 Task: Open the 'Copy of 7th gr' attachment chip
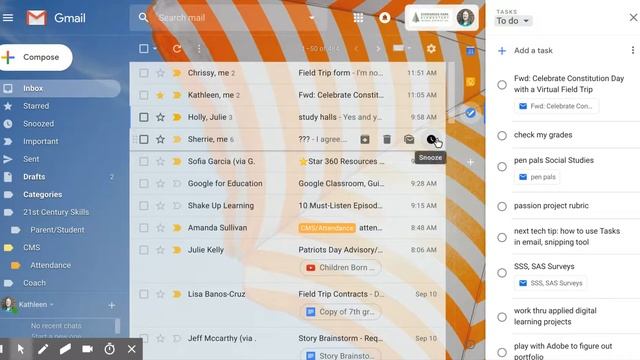[340, 312]
